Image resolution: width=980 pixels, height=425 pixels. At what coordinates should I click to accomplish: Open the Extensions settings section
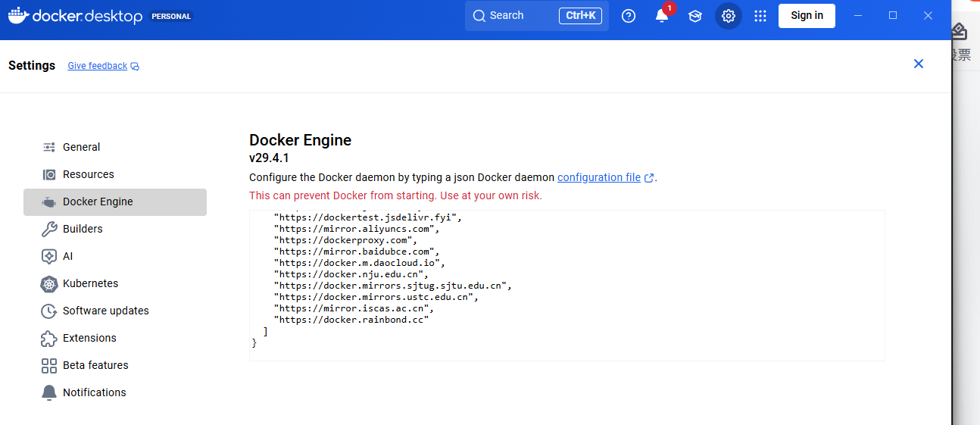coord(115,338)
